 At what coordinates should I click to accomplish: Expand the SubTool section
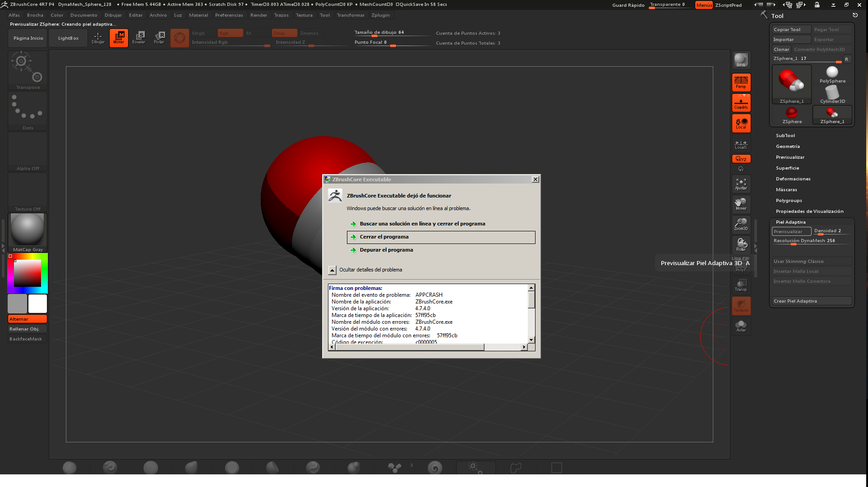click(x=785, y=136)
